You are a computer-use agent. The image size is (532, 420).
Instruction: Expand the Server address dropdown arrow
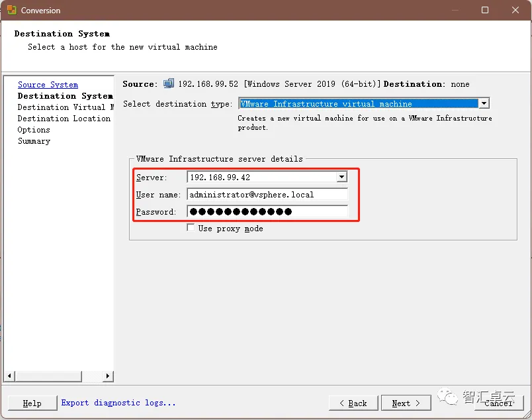coord(341,177)
